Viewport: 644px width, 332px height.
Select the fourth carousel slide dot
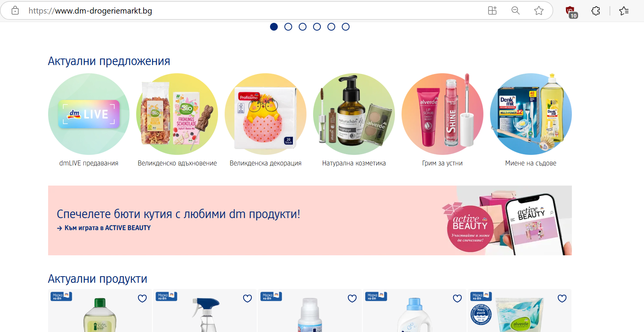point(317,27)
